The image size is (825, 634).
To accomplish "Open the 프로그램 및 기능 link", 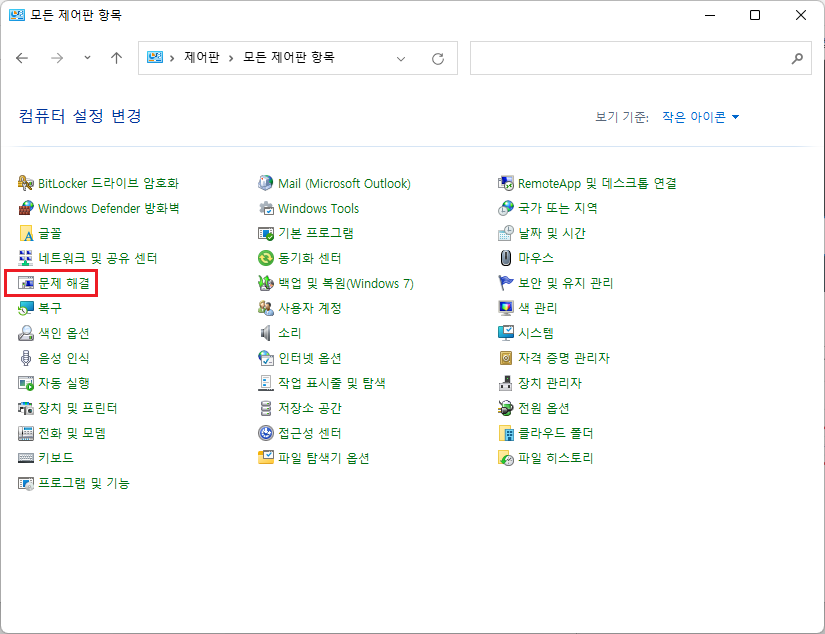I will (x=84, y=483).
